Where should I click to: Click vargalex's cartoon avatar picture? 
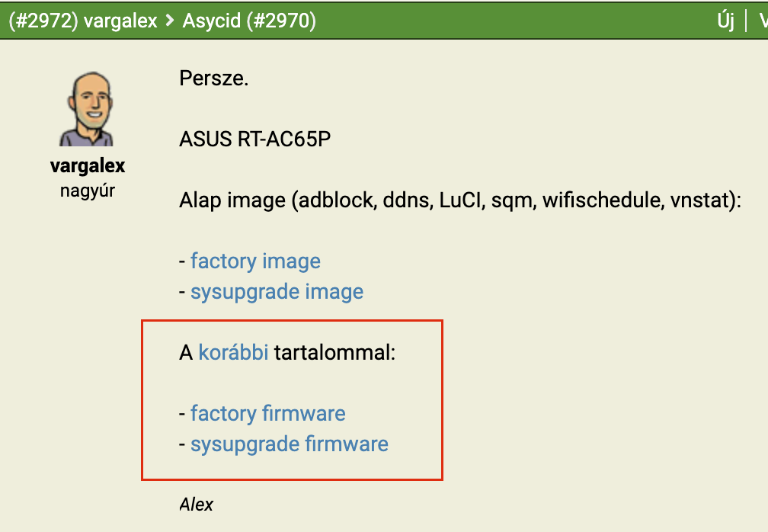[x=88, y=109]
